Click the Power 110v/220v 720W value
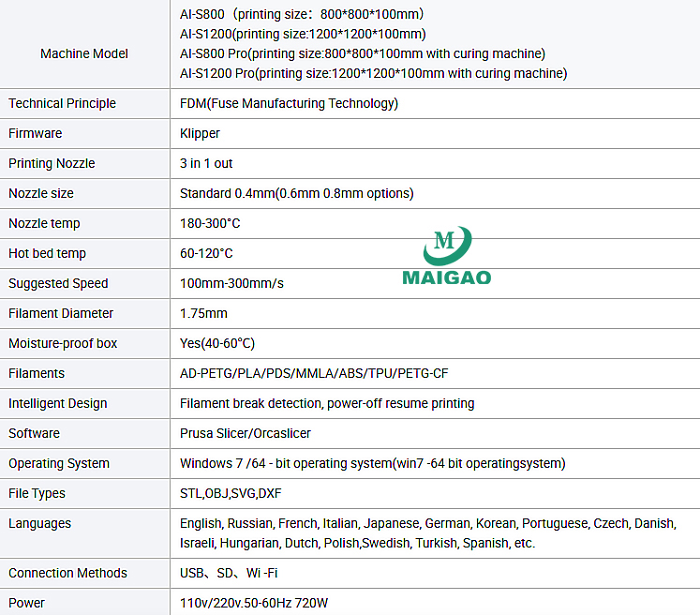This screenshot has width=700, height=615. coord(253,603)
